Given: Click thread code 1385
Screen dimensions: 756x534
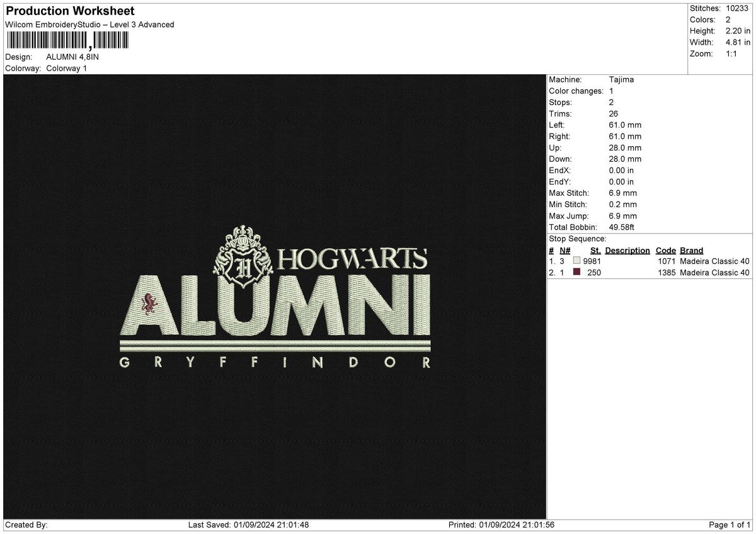Looking at the screenshot, I should click(667, 272).
